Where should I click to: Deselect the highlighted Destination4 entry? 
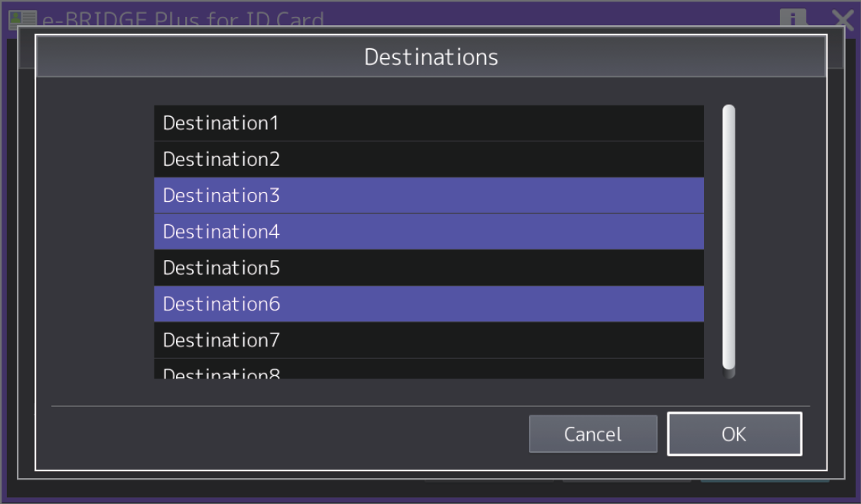coord(429,232)
